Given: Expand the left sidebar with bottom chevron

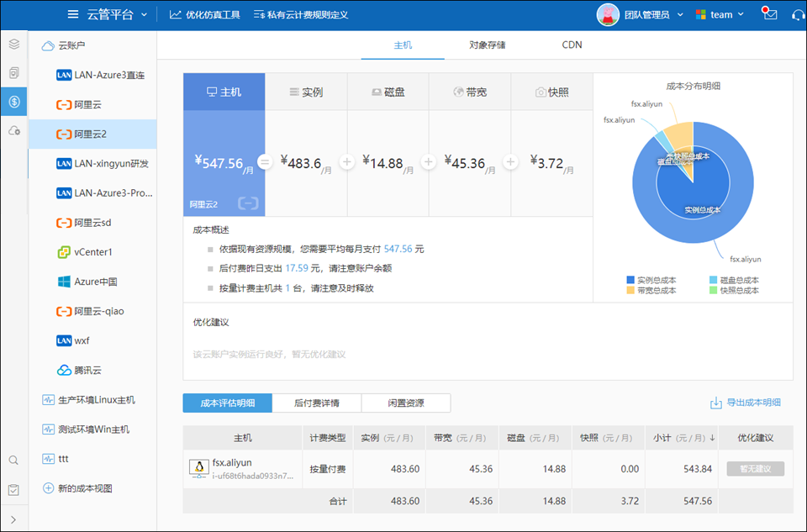Looking at the screenshot, I should click(13, 519).
